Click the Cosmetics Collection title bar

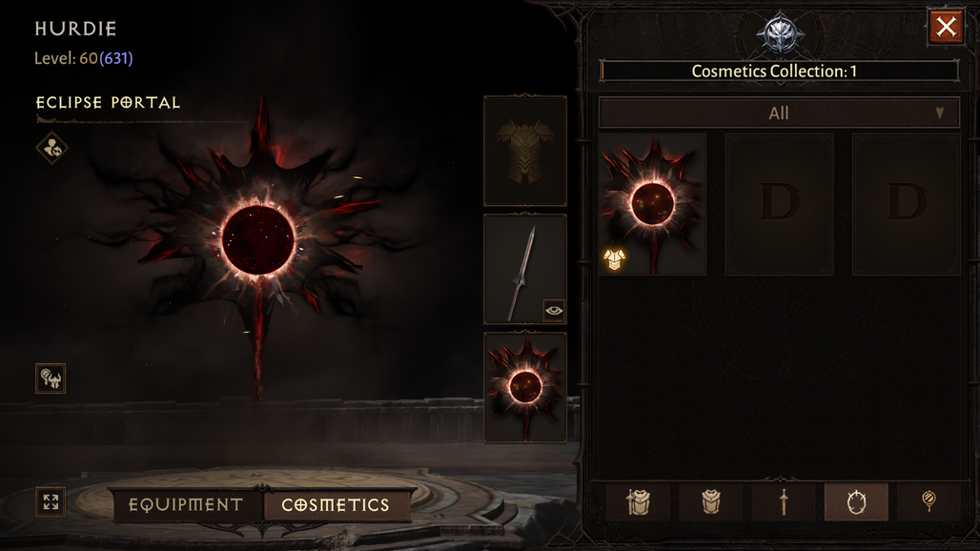coord(780,71)
